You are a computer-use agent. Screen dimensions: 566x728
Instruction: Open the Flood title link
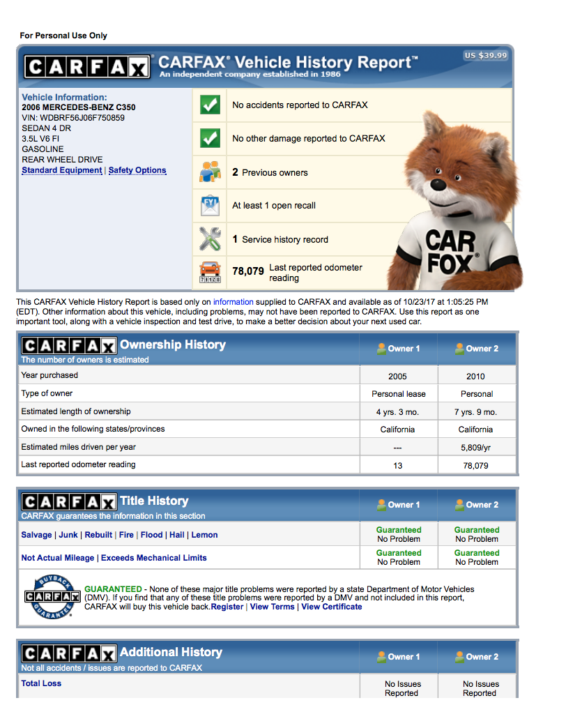152,535
